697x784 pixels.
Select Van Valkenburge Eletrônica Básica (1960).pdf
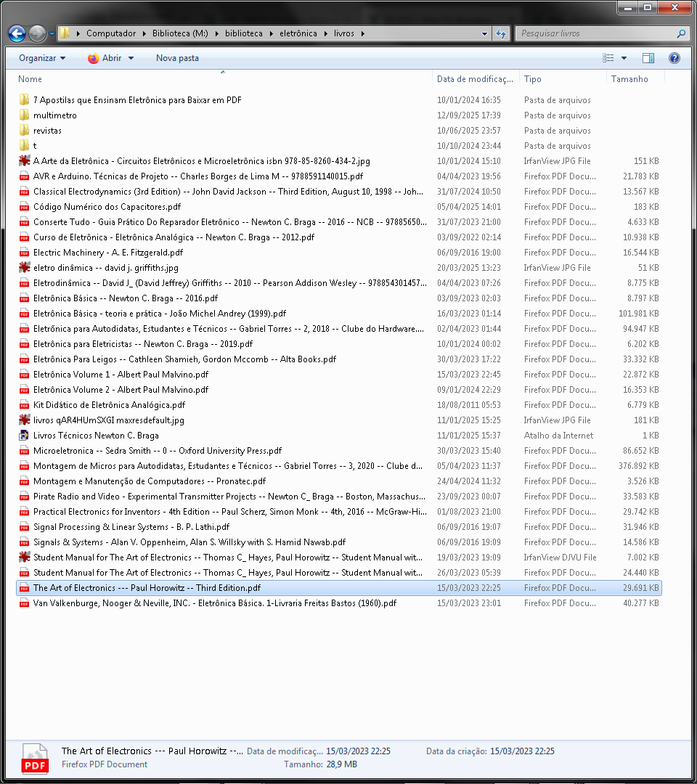point(215,603)
